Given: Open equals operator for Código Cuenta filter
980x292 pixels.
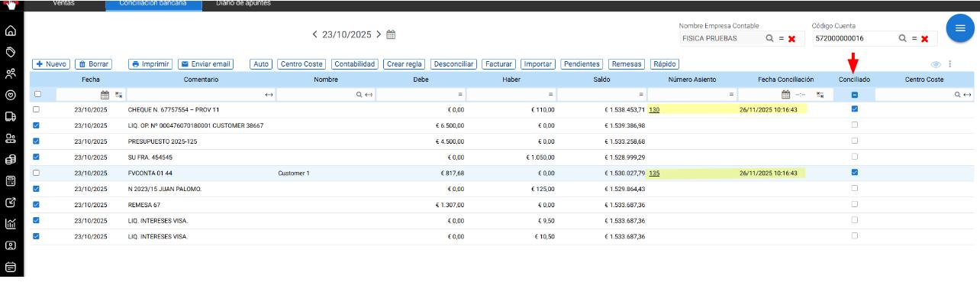Looking at the screenshot, I should click(914, 38).
